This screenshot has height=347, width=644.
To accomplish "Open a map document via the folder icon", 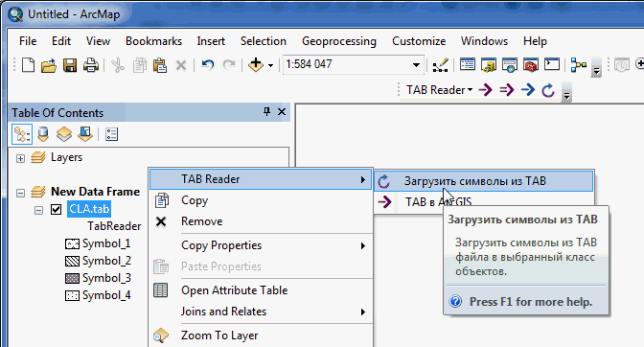I will (49, 65).
